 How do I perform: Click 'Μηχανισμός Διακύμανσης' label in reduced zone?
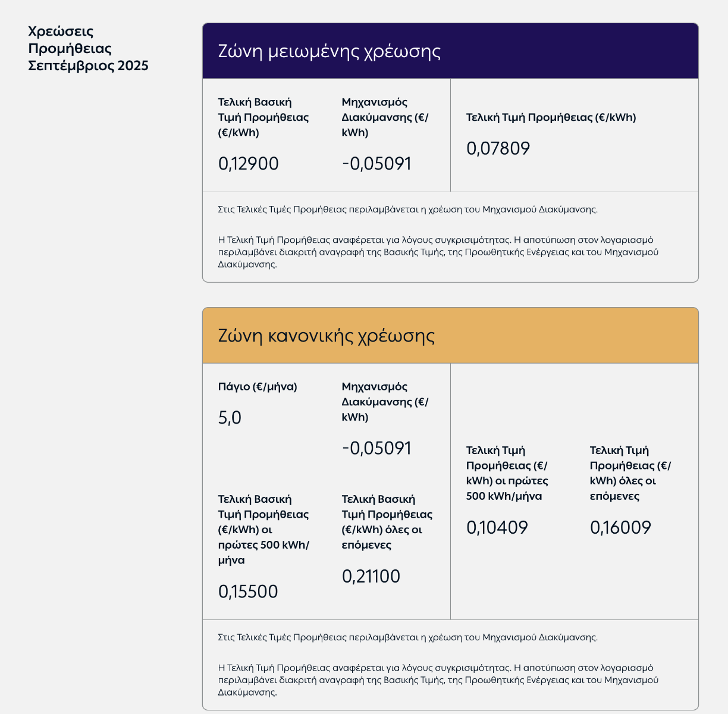click(385, 117)
